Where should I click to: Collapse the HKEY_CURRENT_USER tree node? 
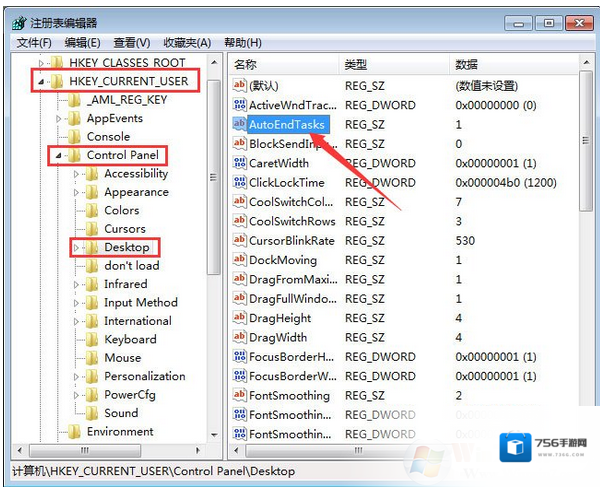tap(41, 81)
